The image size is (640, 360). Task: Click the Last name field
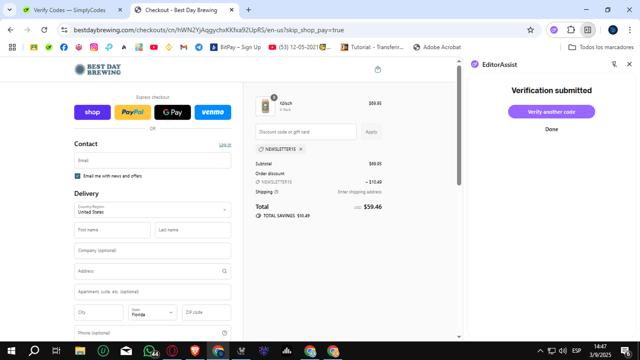pyautogui.click(x=193, y=230)
